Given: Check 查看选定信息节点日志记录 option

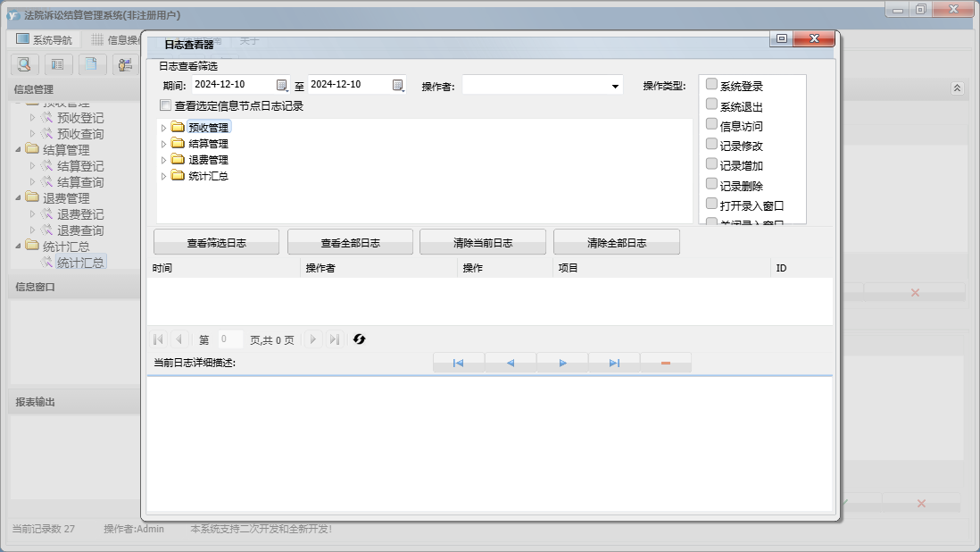Looking at the screenshot, I should [x=165, y=105].
